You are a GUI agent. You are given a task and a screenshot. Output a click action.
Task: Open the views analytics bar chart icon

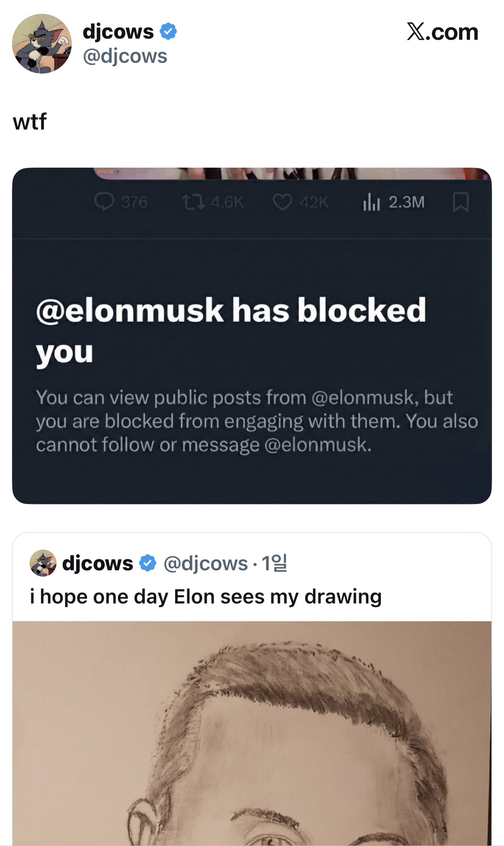point(371,201)
